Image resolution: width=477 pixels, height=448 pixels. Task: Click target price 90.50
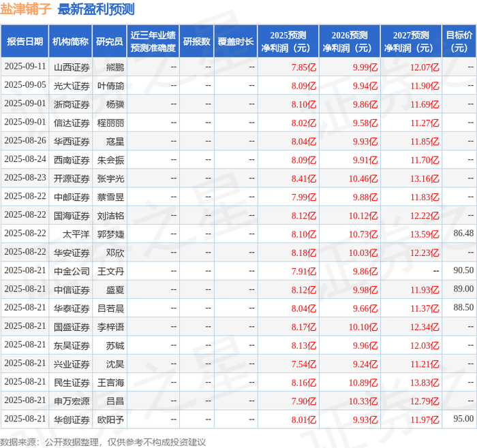[463, 270]
